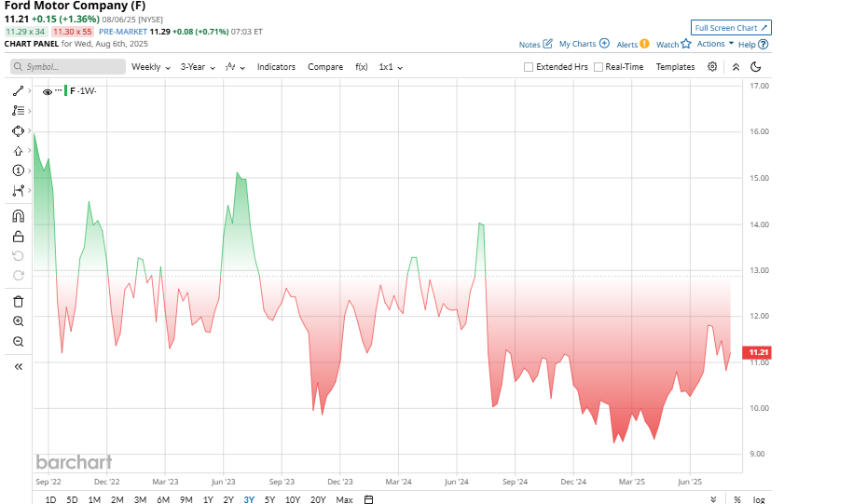
Task: Open Alerts link
Action: coord(627,44)
